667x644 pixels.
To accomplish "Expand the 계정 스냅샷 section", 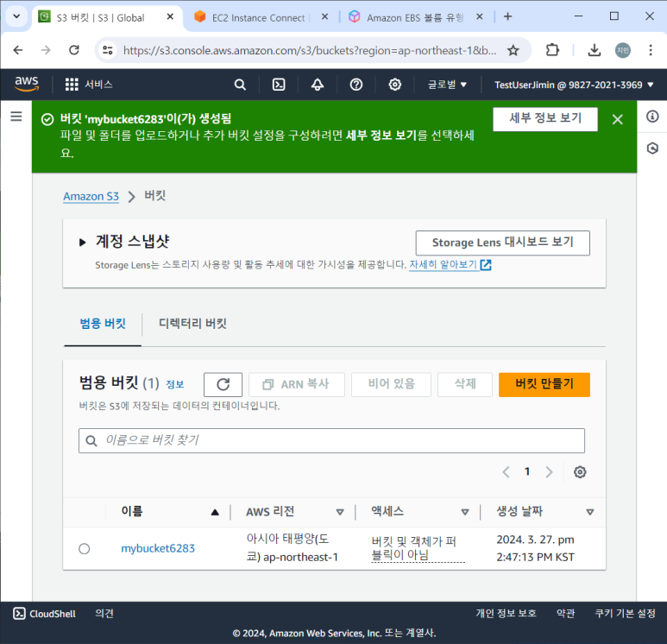I will point(83,243).
